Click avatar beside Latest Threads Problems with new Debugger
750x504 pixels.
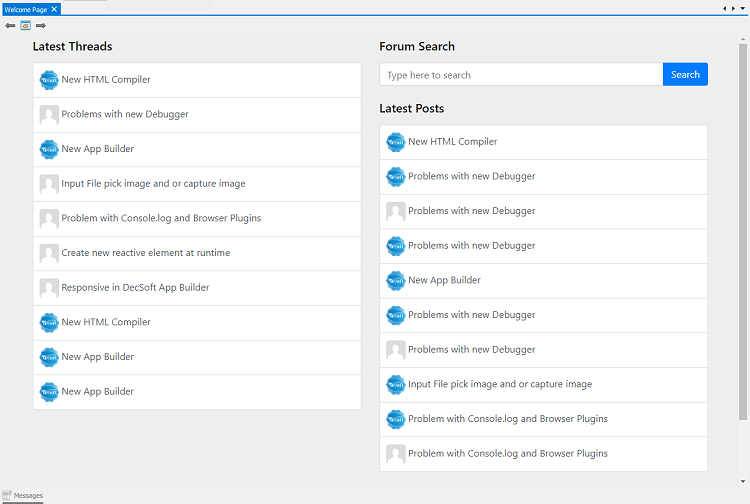coord(49,115)
